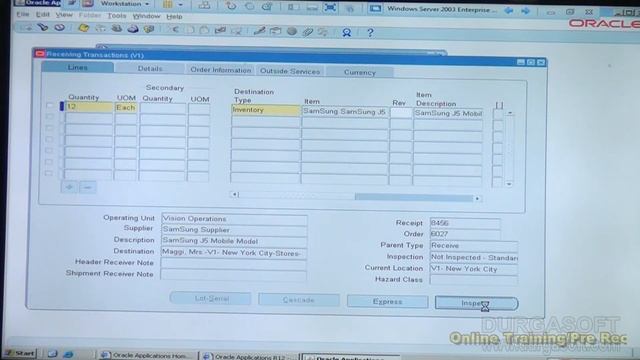Check the selection box on third line row
The height and width of the screenshot is (360, 640).
pos(50,128)
